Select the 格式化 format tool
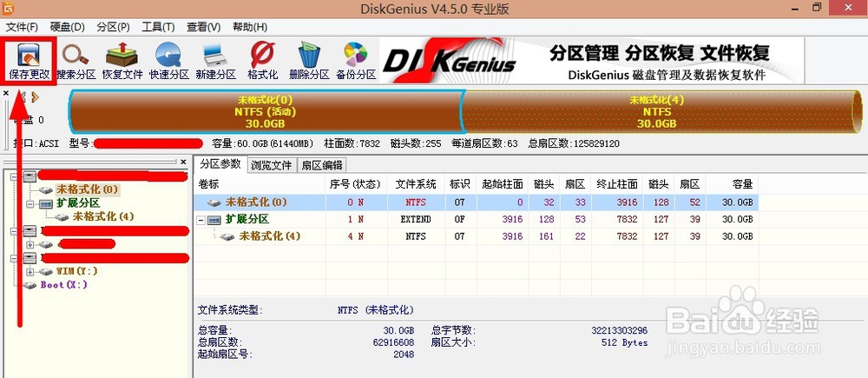The height and width of the screenshot is (378, 868). (x=262, y=61)
